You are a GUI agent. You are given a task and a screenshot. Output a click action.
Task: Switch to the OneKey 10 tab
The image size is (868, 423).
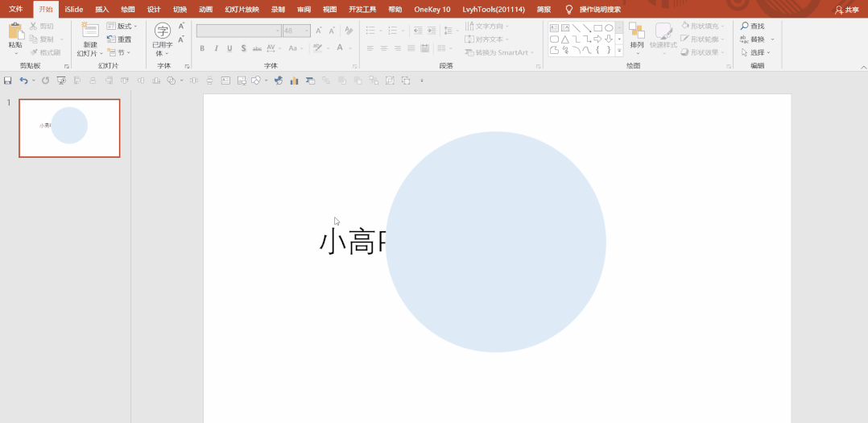(x=432, y=10)
